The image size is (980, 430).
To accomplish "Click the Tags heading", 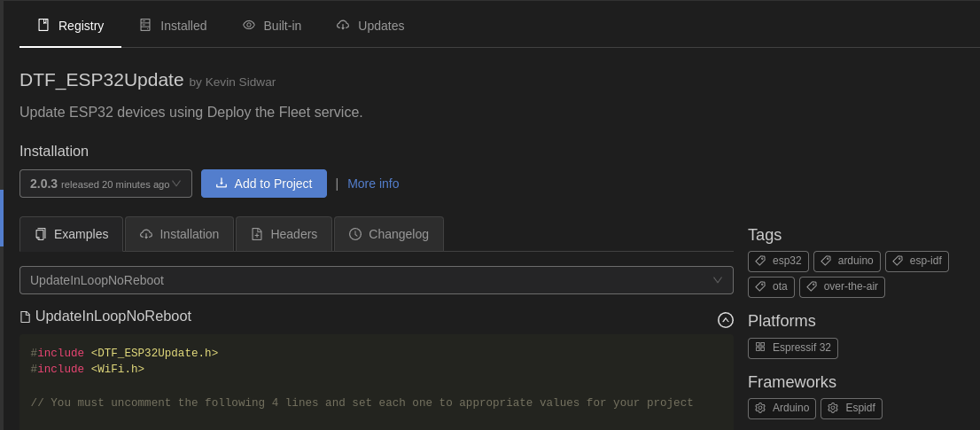I will tap(765, 235).
